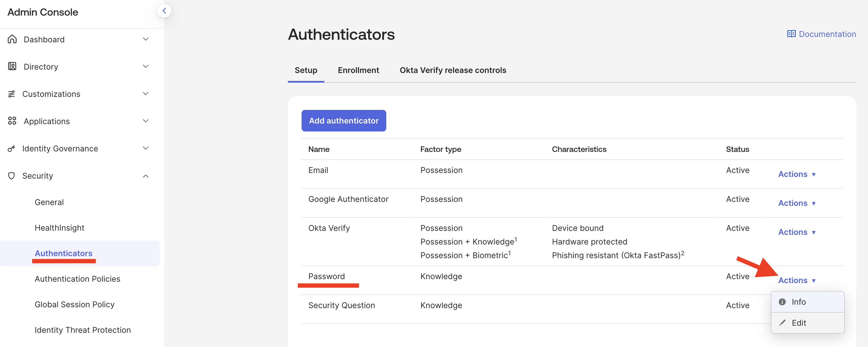
Task: Click the Okta Verify name cell
Action: pos(329,228)
